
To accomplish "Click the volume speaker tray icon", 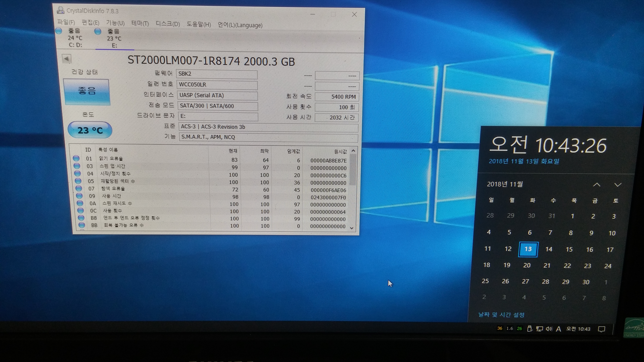I will click(x=549, y=329).
